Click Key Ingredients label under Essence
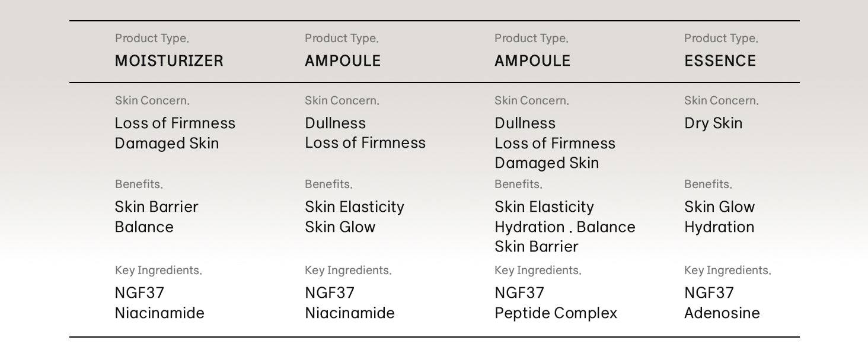 point(727,271)
